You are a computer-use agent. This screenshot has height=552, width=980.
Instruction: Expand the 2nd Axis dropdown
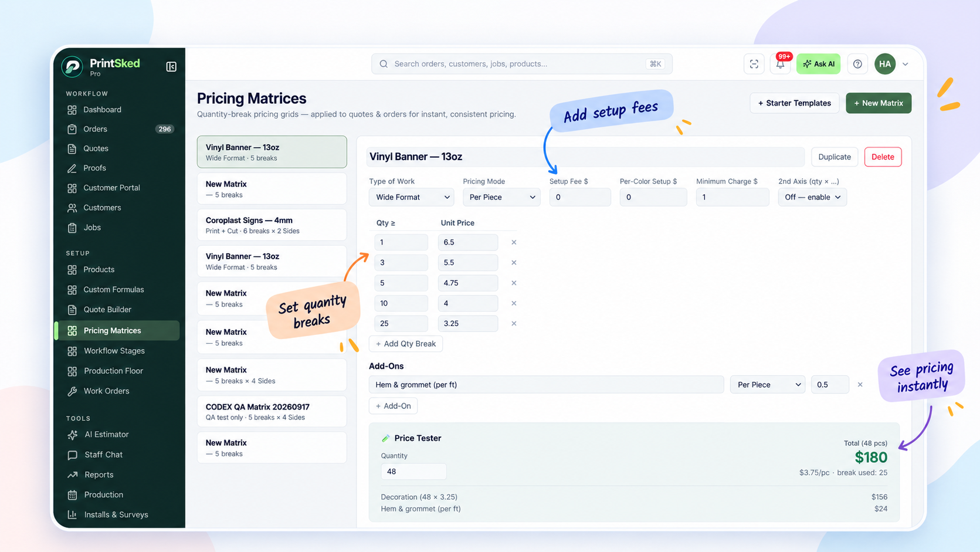click(812, 197)
